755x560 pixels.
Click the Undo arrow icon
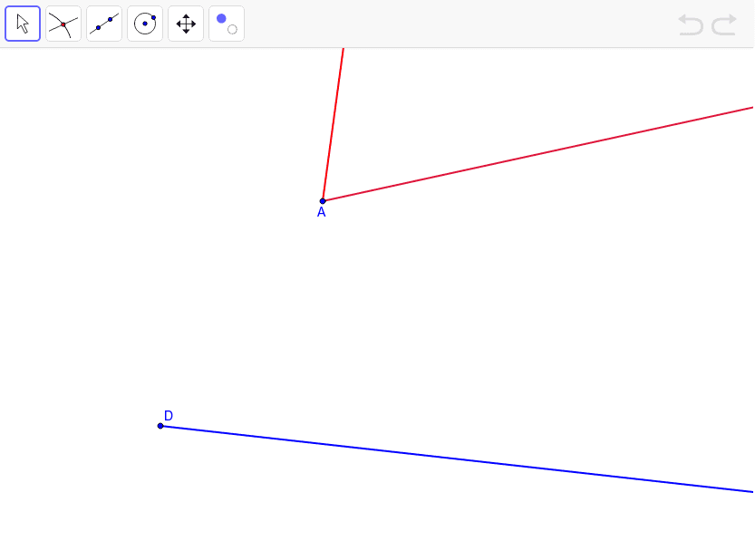pos(691,25)
